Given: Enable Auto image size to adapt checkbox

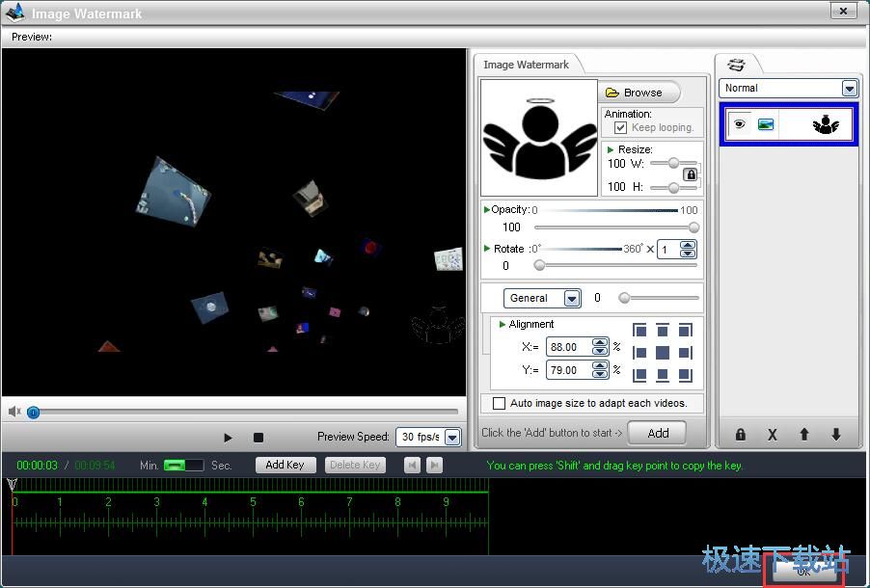Looking at the screenshot, I should (x=500, y=403).
